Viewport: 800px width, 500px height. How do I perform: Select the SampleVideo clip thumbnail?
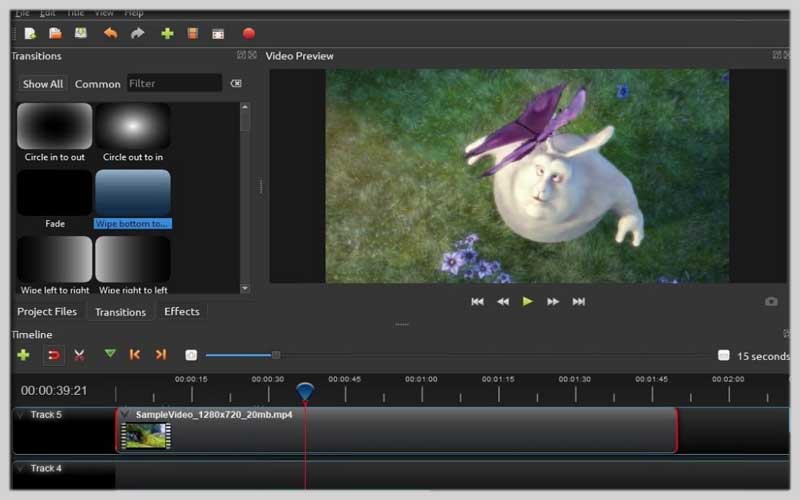click(146, 436)
